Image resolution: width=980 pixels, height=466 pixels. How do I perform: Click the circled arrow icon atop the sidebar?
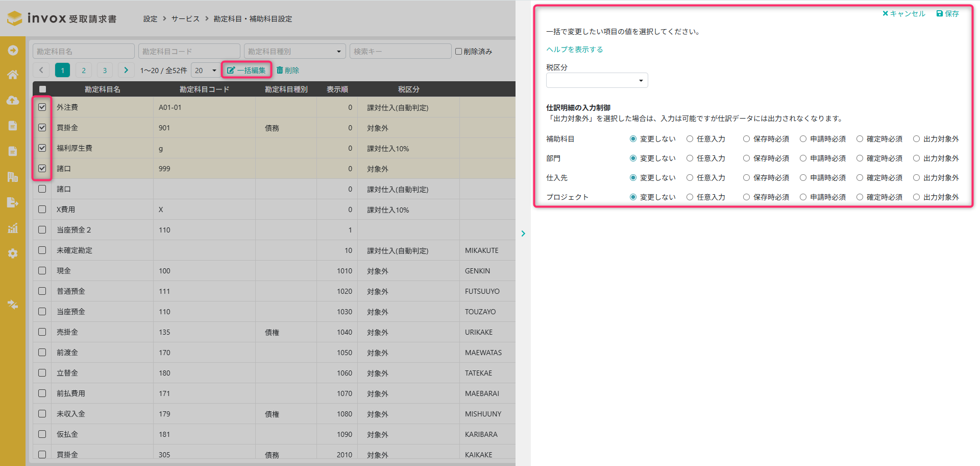[13, 50]
